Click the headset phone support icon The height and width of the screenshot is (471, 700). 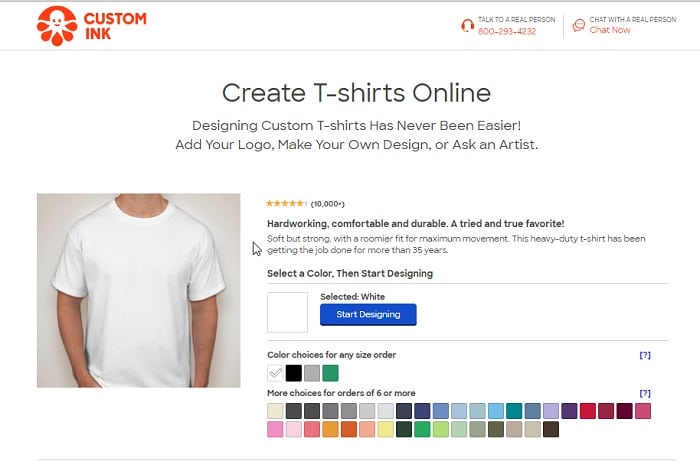click(x=467, y=25)
